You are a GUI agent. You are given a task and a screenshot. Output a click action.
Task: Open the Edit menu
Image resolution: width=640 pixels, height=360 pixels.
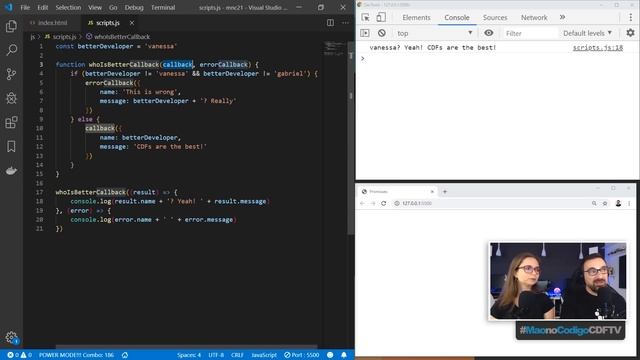point(42,7)
